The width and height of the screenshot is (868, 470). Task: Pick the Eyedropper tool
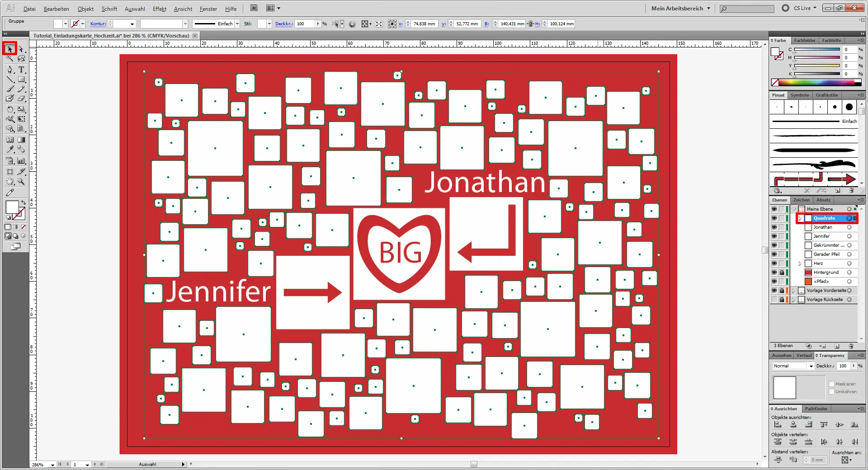pyautogui.click(x=10, y=149)
